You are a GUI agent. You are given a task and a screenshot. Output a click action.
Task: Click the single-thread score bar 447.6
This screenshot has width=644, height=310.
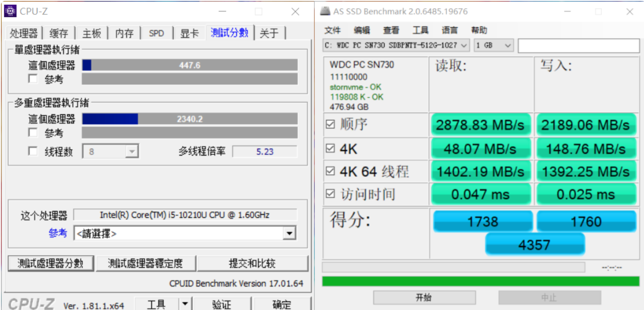(190, 65)
